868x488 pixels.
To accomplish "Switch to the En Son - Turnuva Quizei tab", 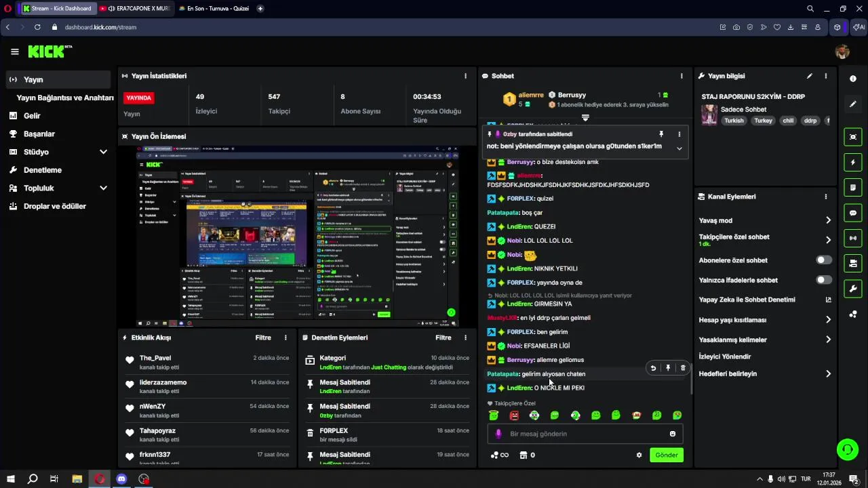I will tap(214, 8).
